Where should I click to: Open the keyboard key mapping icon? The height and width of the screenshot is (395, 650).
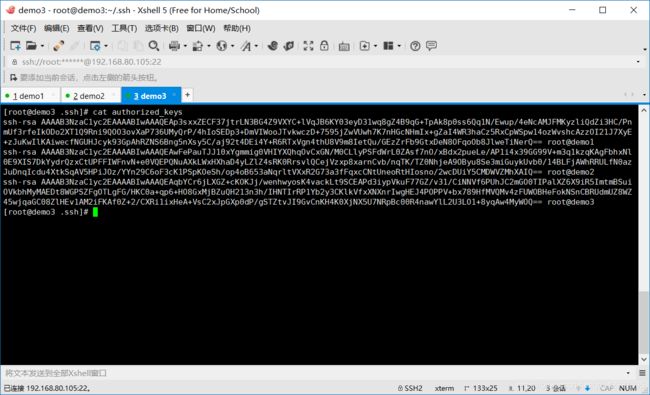coord(344,46)
